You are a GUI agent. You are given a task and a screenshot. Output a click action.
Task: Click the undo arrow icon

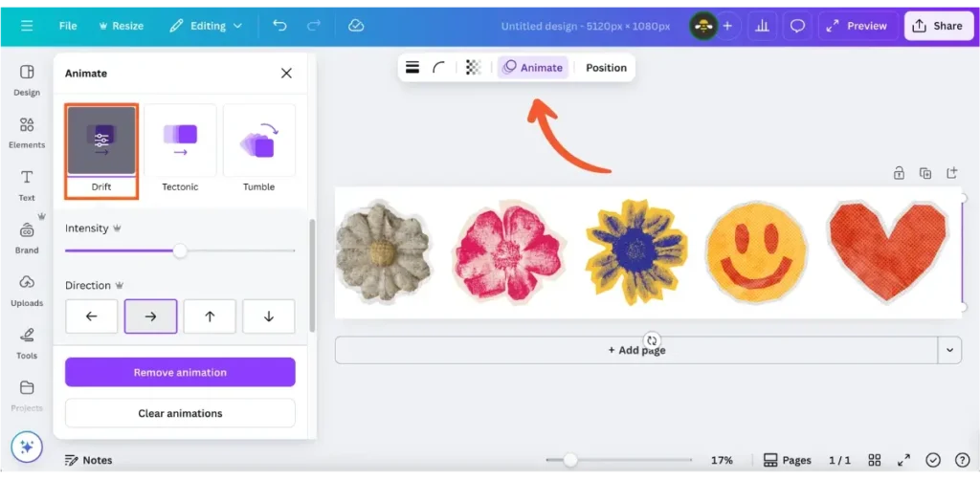279,26
